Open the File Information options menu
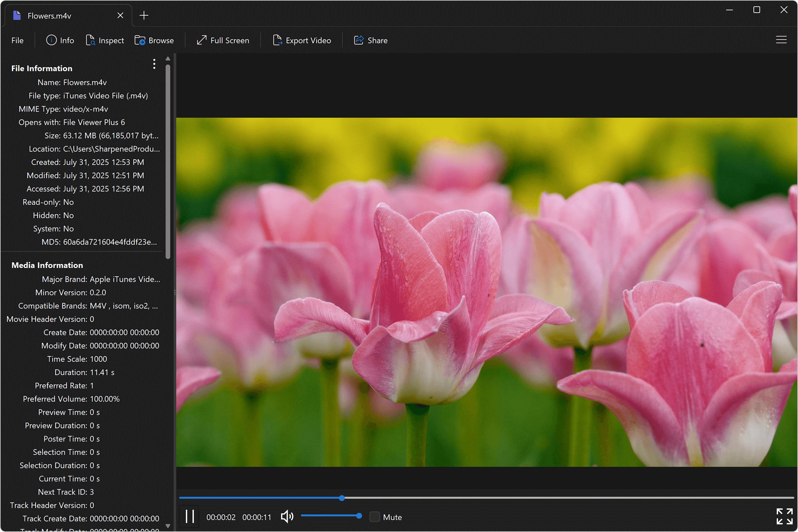The height and width of the screenshot is (532, 798). [154, 64]
